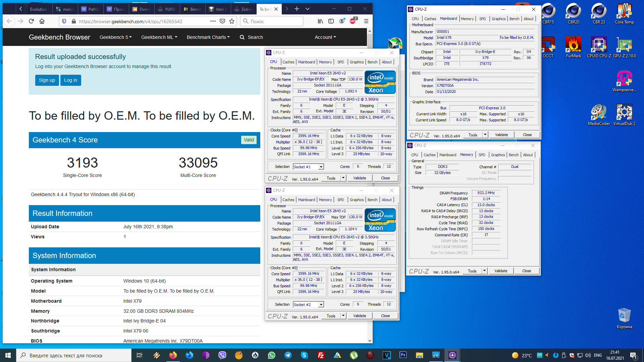Click the Sign up button
Viewport: 644px width, 362px height.
tap(47, 80)
